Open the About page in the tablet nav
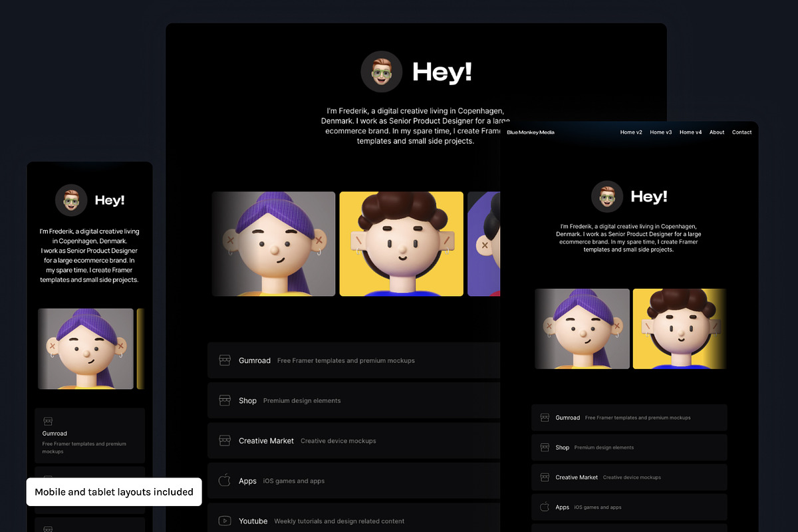Image resolution: width=798 pixels, height=532 pixels. [717, 132]
